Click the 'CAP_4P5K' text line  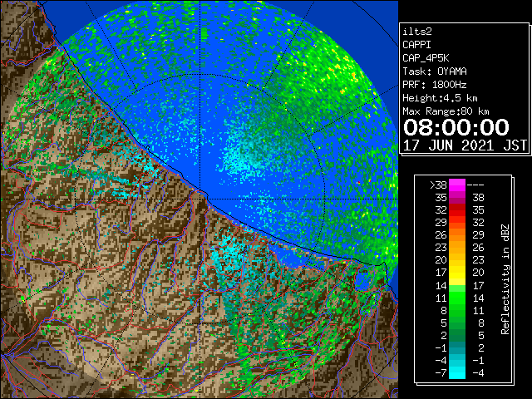tap(426, 58)
